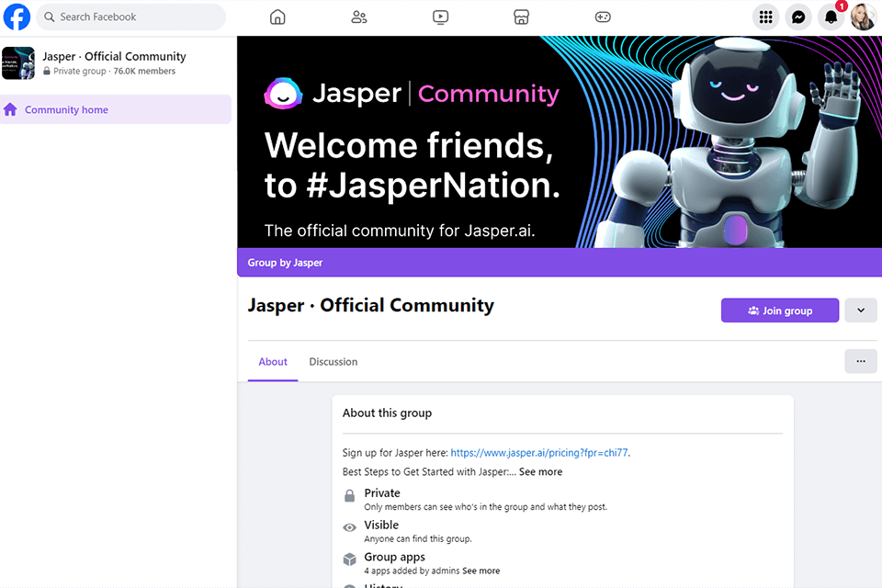Viewport: 882px width, 588px height.
Task: Switch to the About tab
Action: (x=273, y=362)
